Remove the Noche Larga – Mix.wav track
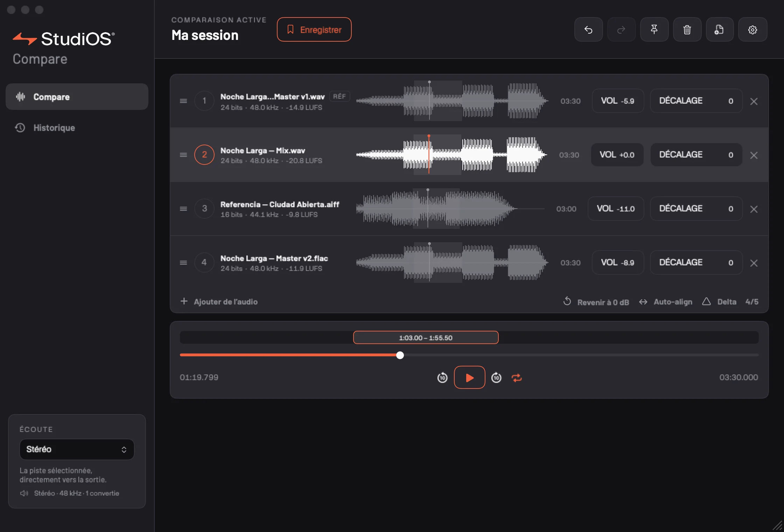The width and height of the screenshot is (784, 532). point(754,155)
